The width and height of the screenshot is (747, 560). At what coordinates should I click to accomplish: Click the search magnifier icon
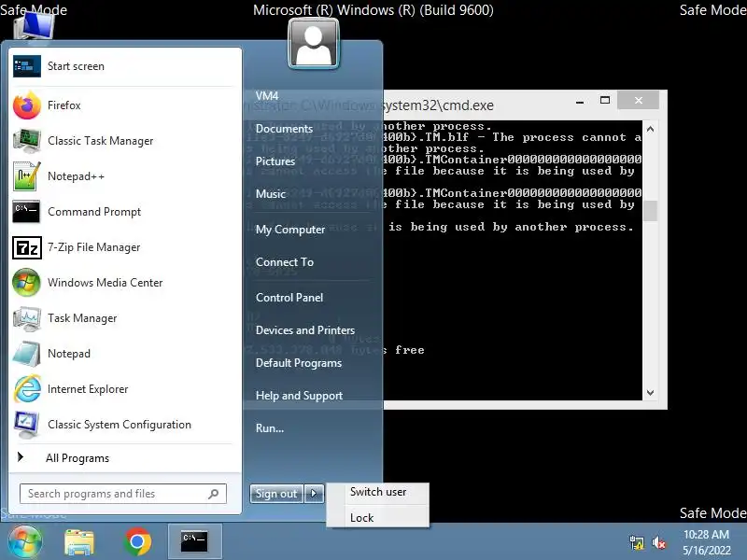(214, 494)
